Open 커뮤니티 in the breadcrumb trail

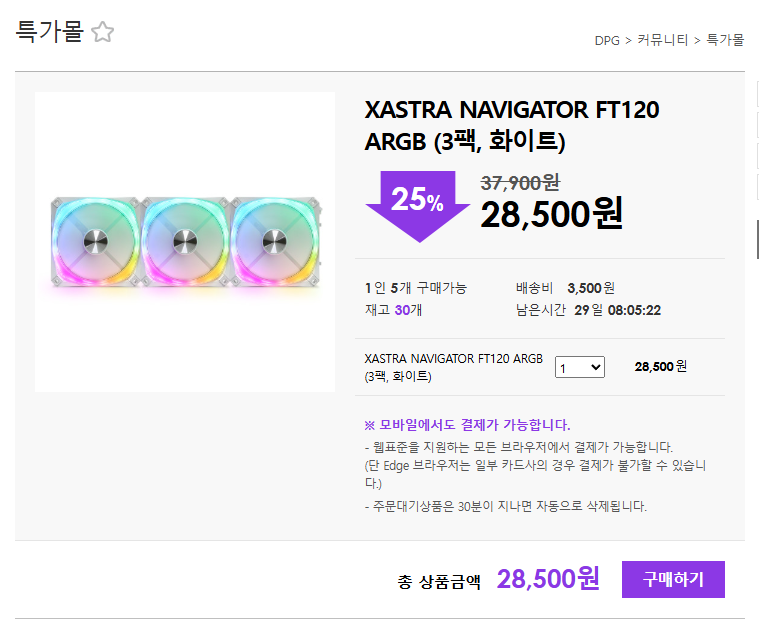point(663,41)
